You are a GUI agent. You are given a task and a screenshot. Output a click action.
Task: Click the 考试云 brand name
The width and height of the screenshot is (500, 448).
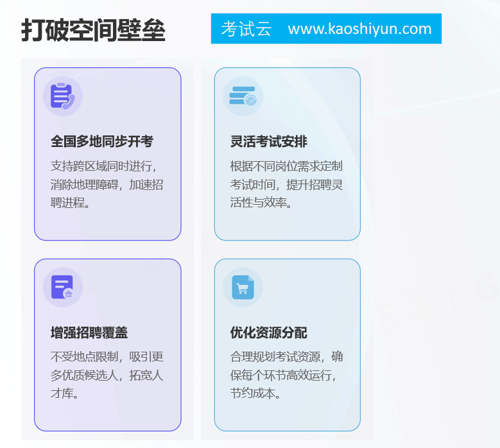pos(246,29)
